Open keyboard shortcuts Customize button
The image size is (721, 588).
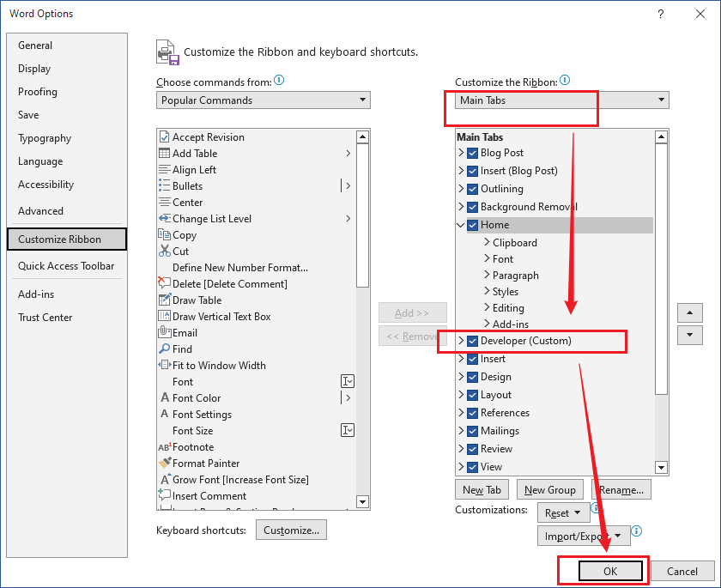pyautogui.click(x=291, y=530)
